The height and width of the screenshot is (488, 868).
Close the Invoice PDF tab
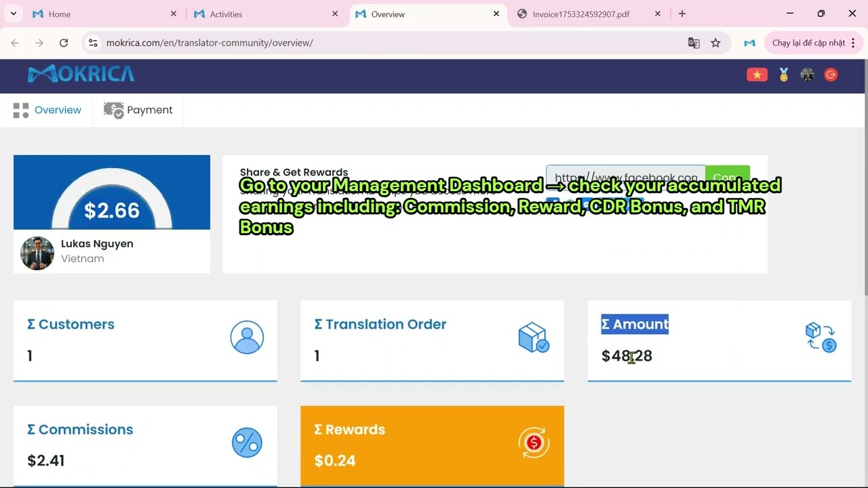tap(658, 14)
